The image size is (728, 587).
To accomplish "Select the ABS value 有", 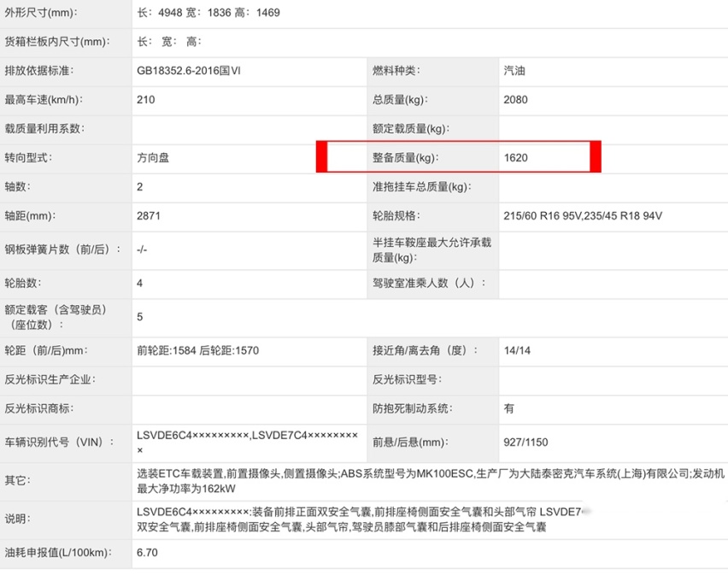I will point(509,408).
